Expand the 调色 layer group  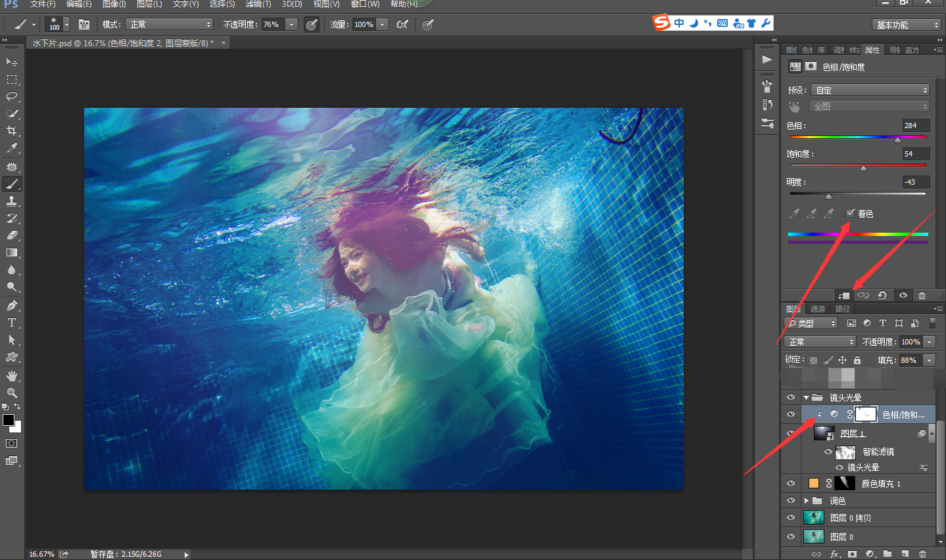[806, 501]
